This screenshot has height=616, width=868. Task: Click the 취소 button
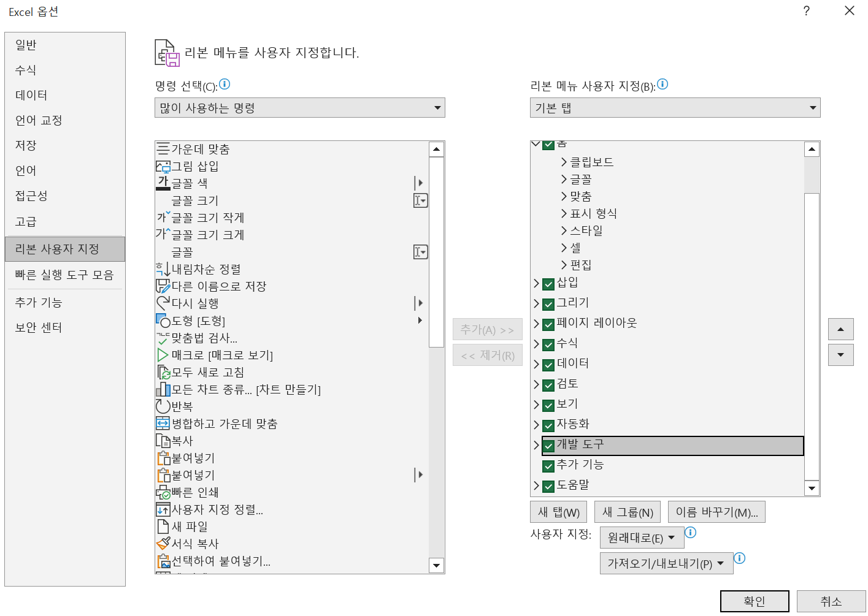tap(831, 601)
